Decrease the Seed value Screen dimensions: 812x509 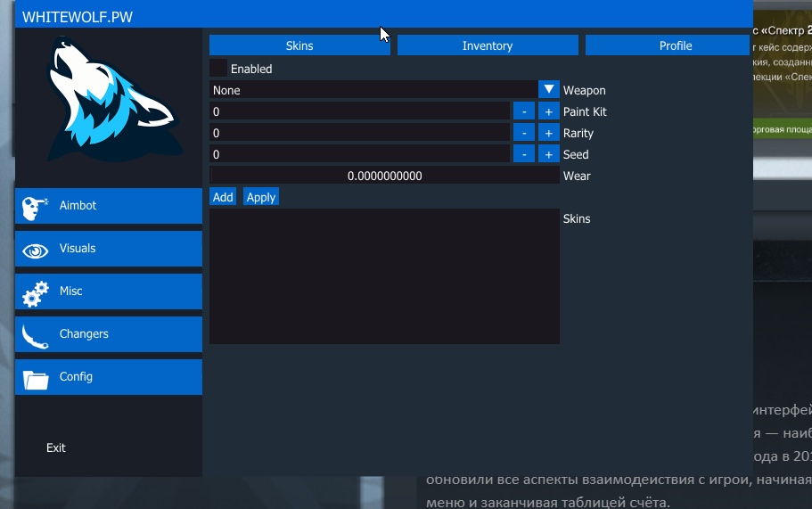(x=524, y=154)
